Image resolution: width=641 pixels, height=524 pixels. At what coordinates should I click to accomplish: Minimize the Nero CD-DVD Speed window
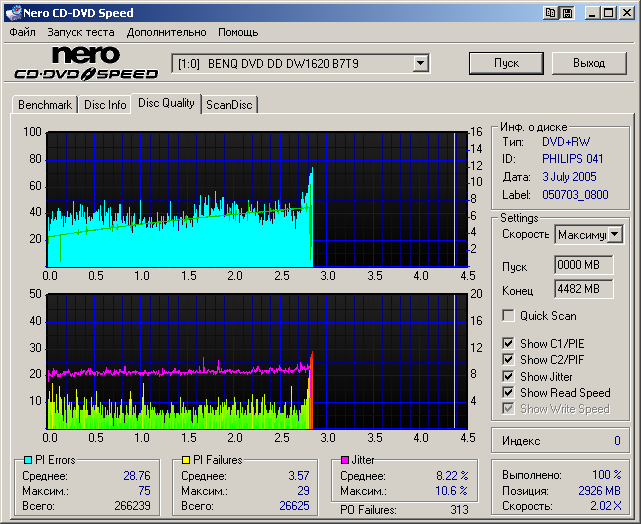point(593,13)
